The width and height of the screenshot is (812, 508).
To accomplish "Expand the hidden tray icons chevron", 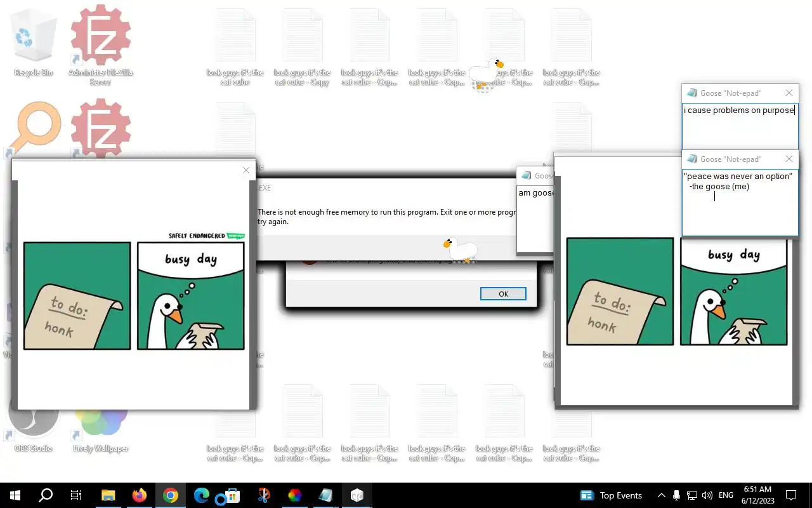I will tap(661, 495).
